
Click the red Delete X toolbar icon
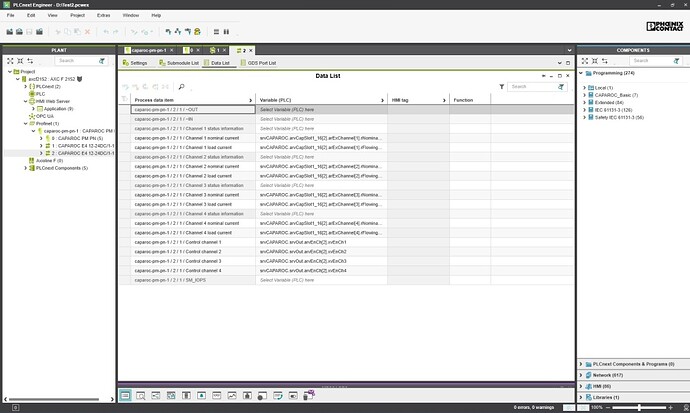pos(87,32)
